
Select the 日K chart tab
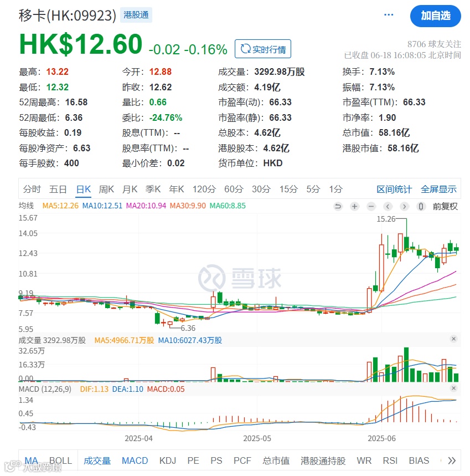click(x=84, y=189)
